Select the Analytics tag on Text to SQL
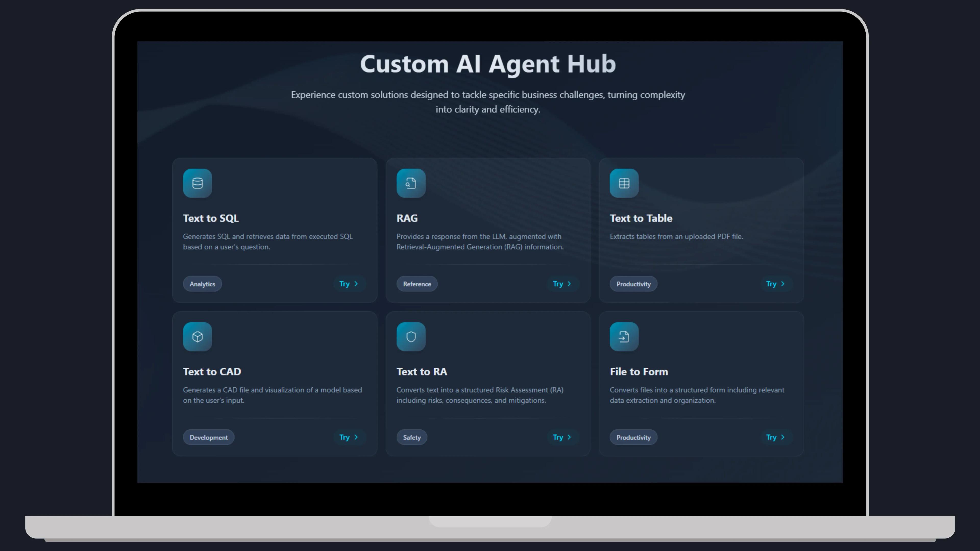980x551 pixels. pyautogui.click(x=202, y=284)
